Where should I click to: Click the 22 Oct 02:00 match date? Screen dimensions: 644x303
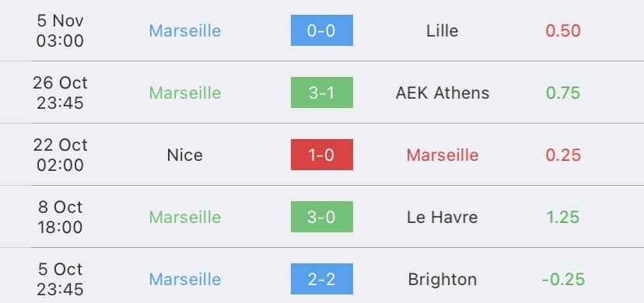pyautogui.click(x=61, y=155)
